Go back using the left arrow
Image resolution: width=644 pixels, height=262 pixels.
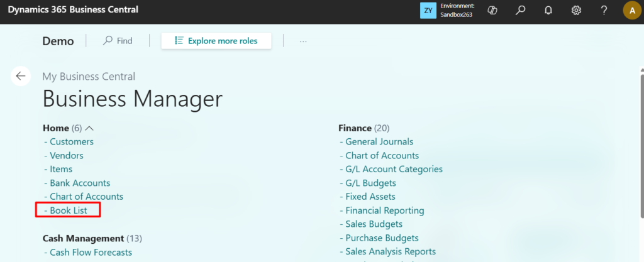[x=21, y=76]
